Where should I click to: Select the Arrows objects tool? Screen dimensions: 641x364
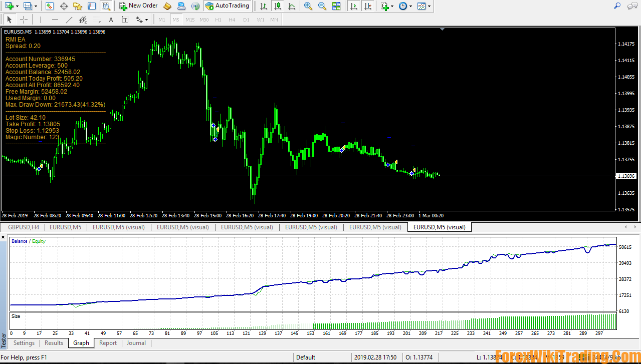(x=139, y=20)
